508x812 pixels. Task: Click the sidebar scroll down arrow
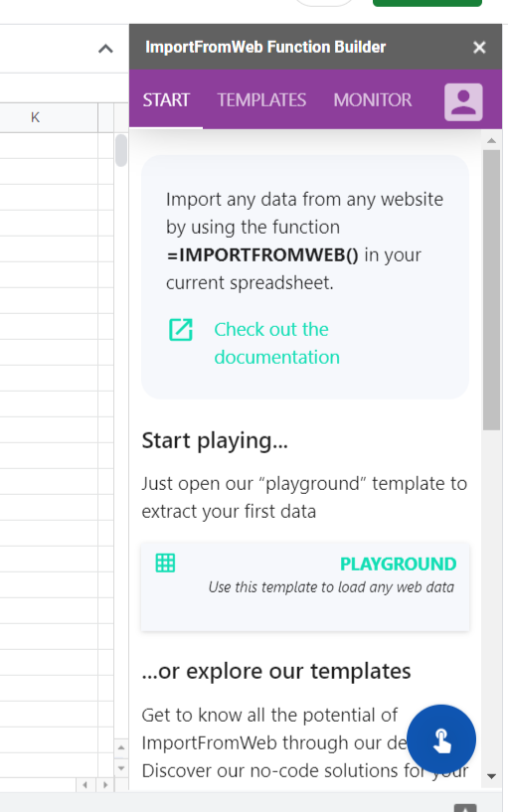coord(491,776)
